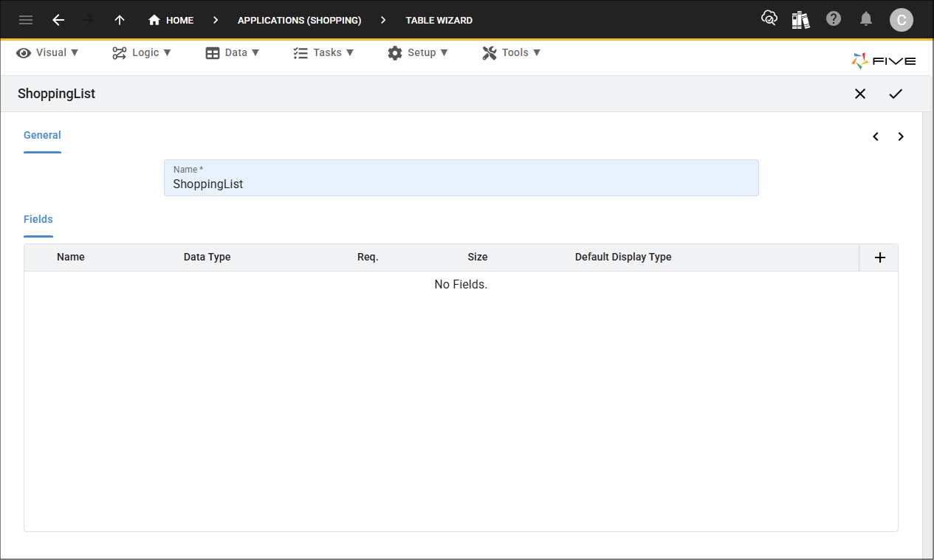
Task: Navigate to APPLICATIONS (SHOPPING) breadcrumb
Action: pyautogui.click(x=299, y=20)
